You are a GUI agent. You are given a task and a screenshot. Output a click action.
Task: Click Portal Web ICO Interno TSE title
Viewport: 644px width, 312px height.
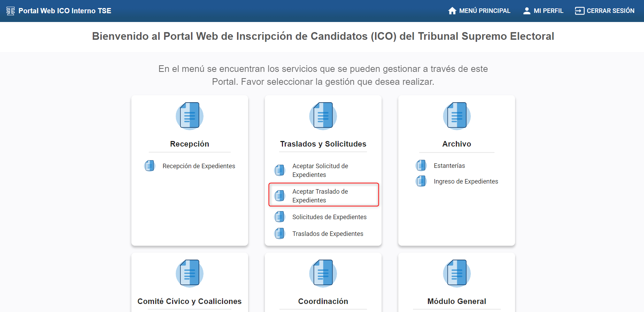[65, 11]
